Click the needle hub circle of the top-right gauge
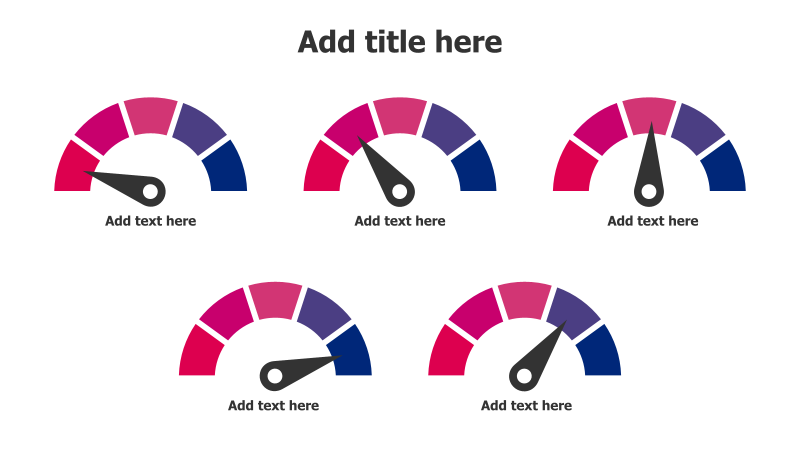Viewport: 800px width, 450px height. point(649,192)
